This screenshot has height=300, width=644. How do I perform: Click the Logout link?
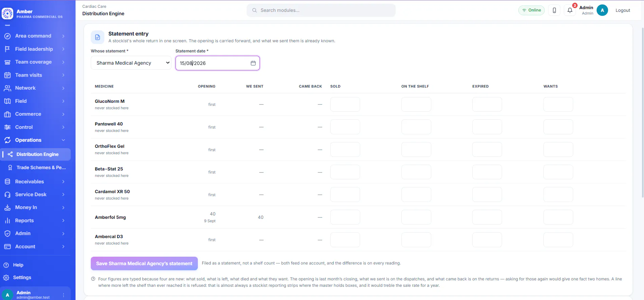click(x=623, y=10)
